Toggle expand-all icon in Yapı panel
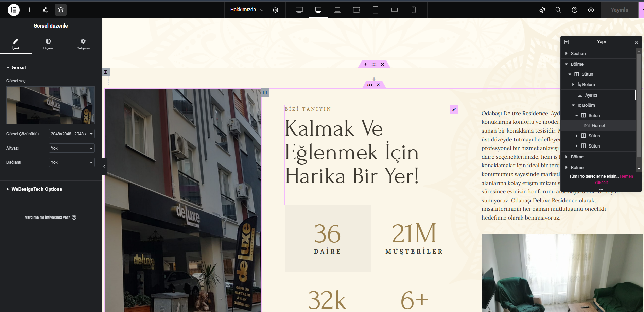 click(x=566, y=42)
